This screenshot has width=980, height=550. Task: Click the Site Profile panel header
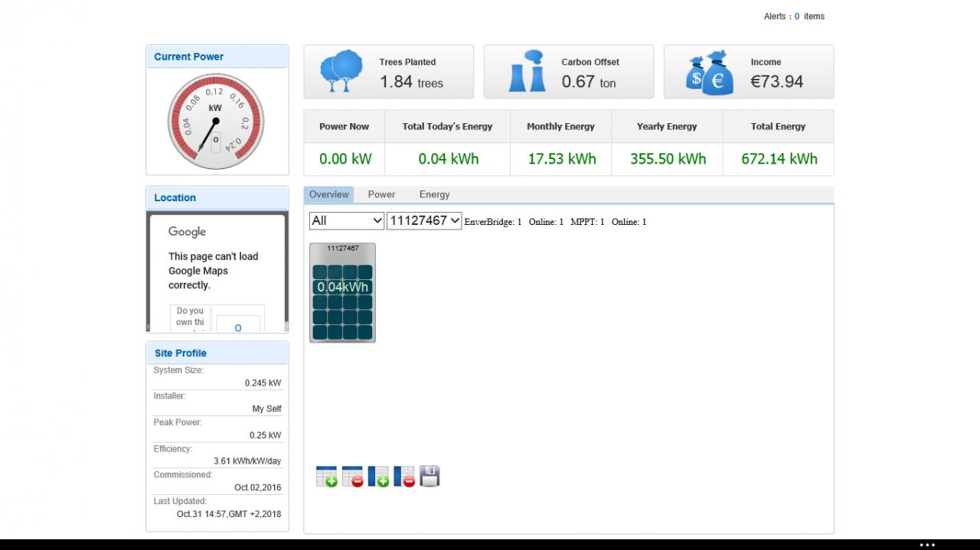[217, 353]
